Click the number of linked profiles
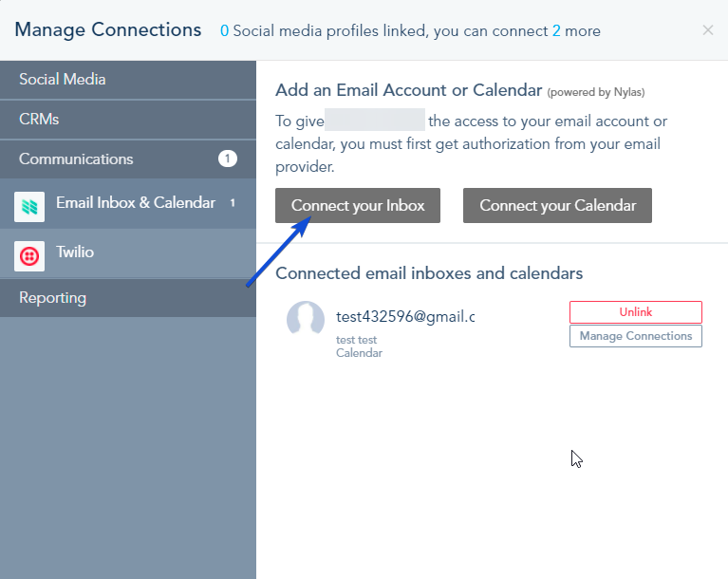This screenshot has width=728, height=579. (224, 31)
